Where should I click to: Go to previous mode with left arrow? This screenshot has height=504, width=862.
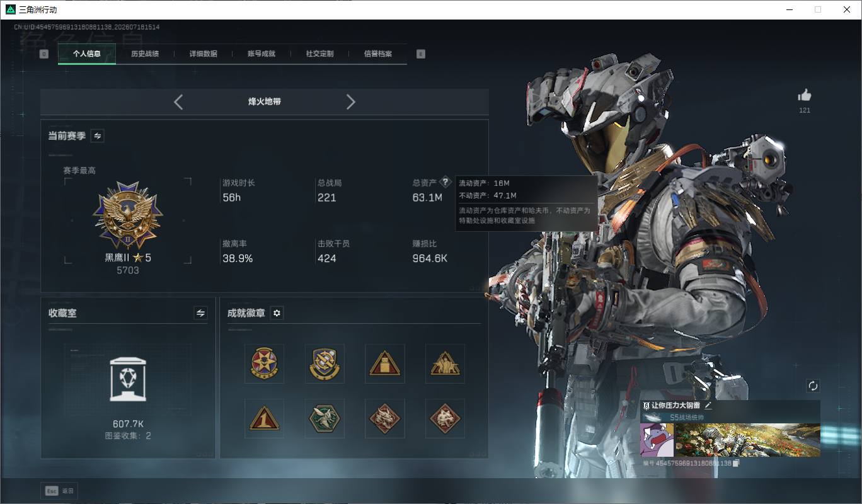pos(178,101)
